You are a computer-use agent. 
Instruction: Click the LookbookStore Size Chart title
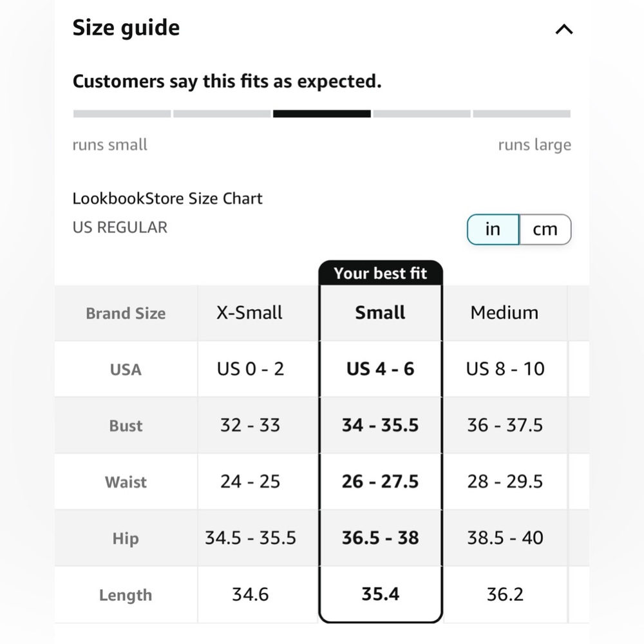pos(167,198)
